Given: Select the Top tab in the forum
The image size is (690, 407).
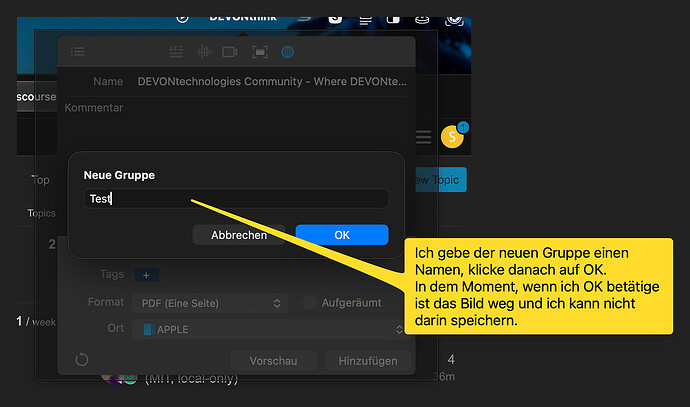Looking at the screenshot, I should (40, 180).
